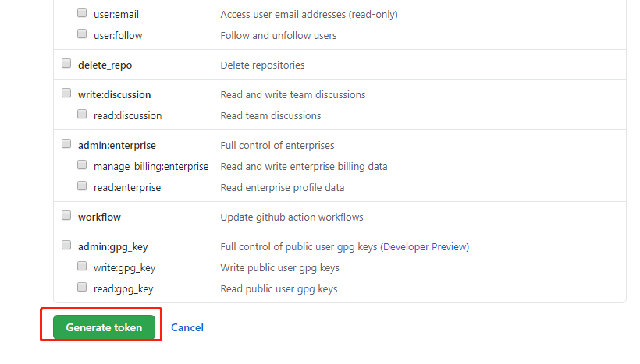Click 'Delete repositories' description text
Image resolution: width=640 pixels, height=364 pixels.
point(262,65)
